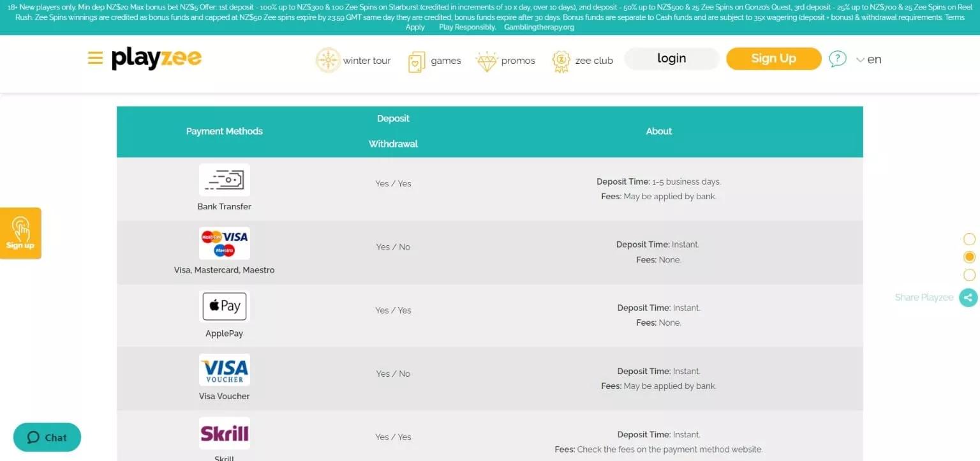Viewport: 980px width, 461px height.
Task: Click the winter tour snowflake icon
Action: (x=328, y=60)
